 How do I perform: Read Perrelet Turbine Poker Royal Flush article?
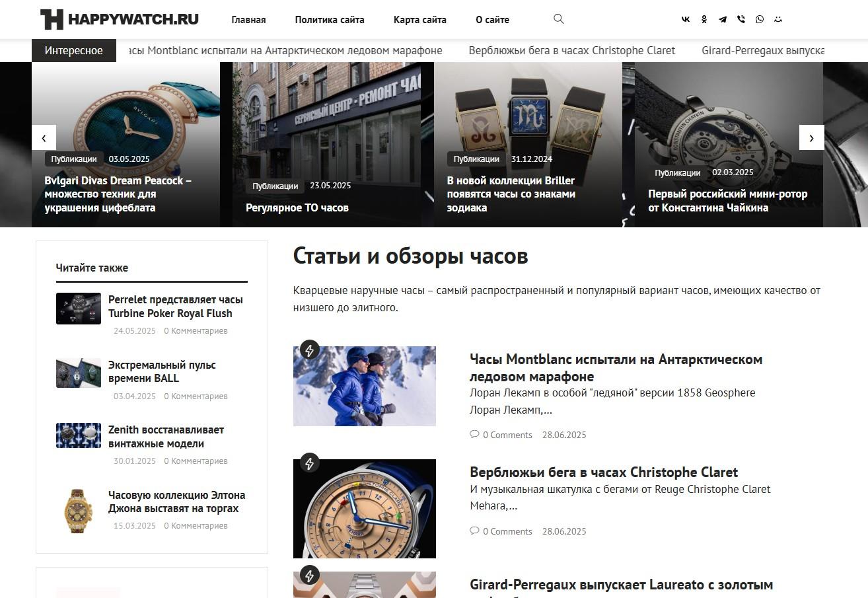[176, 307]
